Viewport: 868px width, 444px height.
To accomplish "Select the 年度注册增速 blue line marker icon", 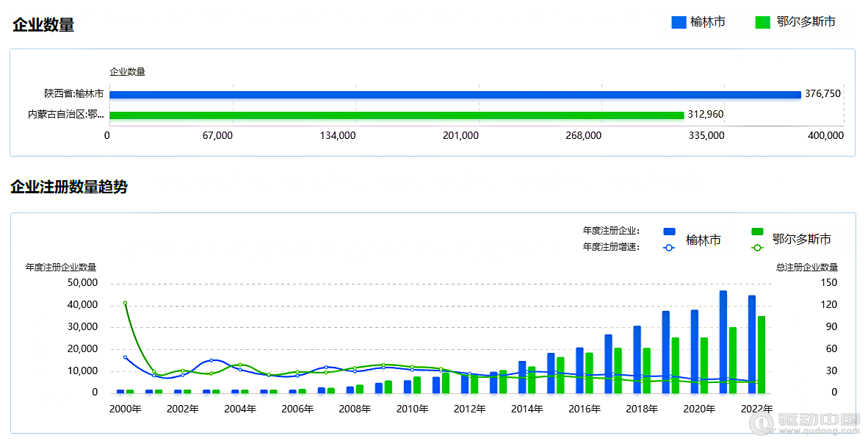I will click(x=668, y=248).
